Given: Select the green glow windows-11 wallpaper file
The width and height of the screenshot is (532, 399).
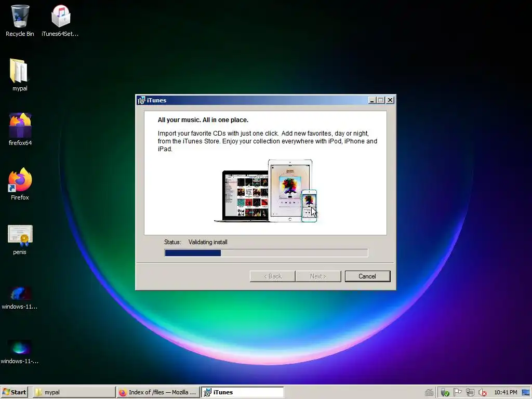Looking at the screenshot, I should (x=20, y=352).
